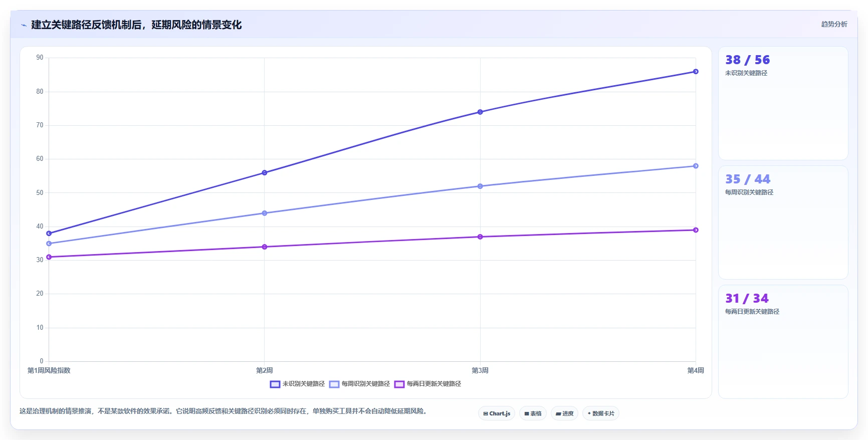Select the 数据卡片 tag chip
This screenshot has height=440, width=868.
point(601,413)
